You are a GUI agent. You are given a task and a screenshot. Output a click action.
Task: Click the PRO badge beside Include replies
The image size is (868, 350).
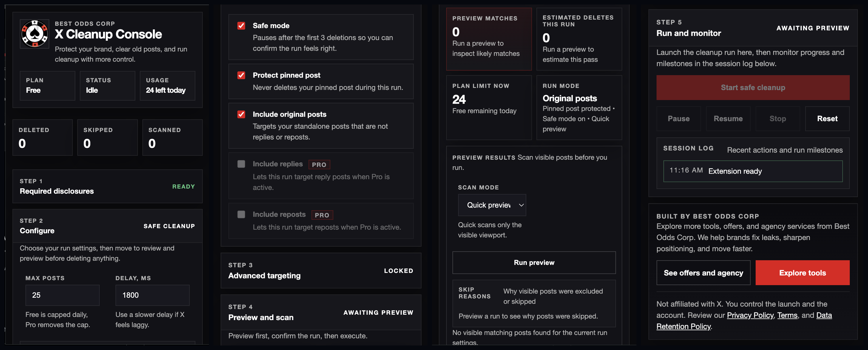pos(319,165)
